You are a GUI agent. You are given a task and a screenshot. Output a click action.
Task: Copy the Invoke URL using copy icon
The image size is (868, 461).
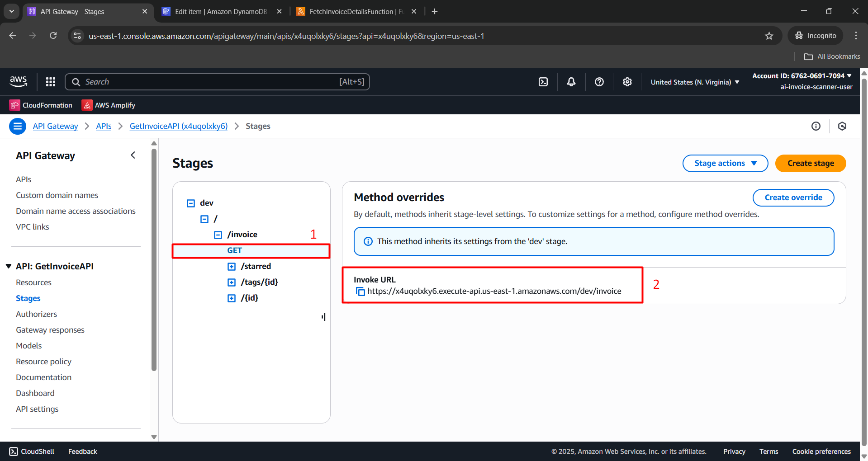360,292
